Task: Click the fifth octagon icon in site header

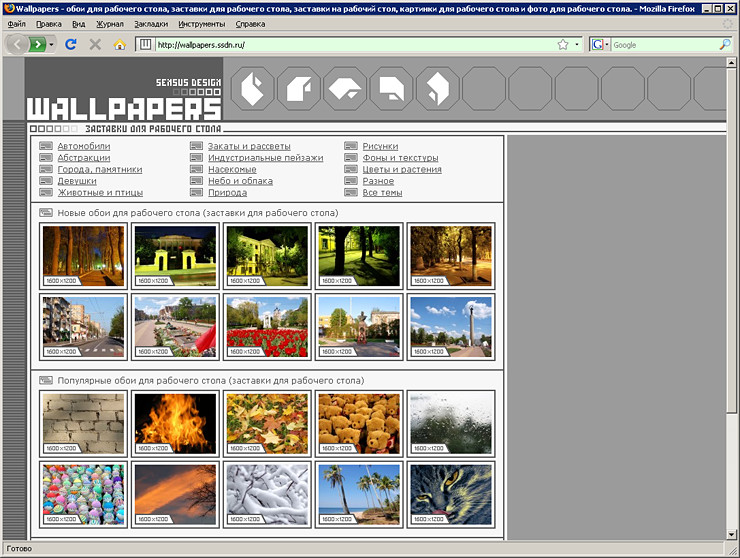Action: [x=438, y=89]
